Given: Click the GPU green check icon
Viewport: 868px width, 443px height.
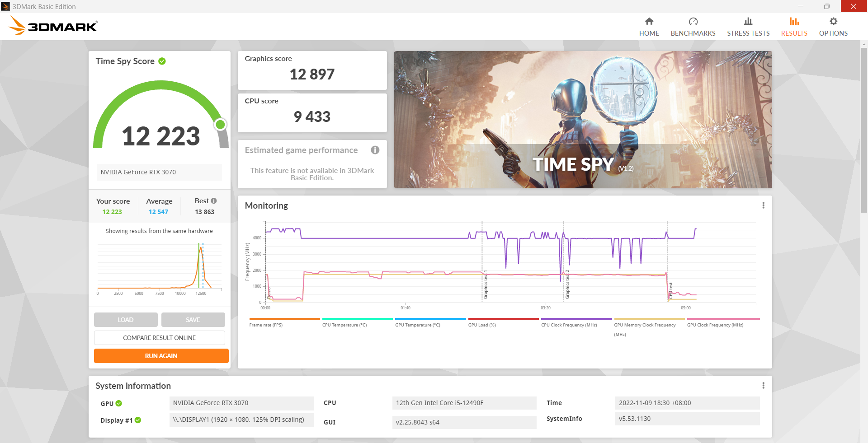Looking at the screenshot, I should pyautogui.click(x=119, y=403).
